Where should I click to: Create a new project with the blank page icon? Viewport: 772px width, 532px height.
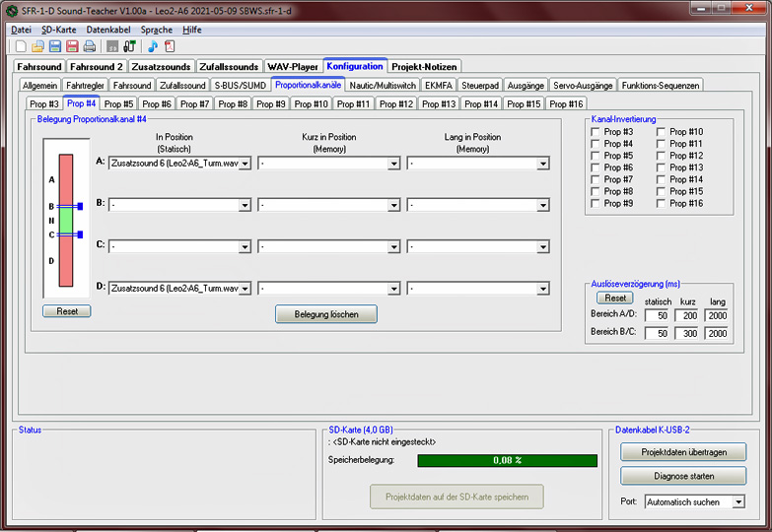pyautogui.click(x=21, y=46)
